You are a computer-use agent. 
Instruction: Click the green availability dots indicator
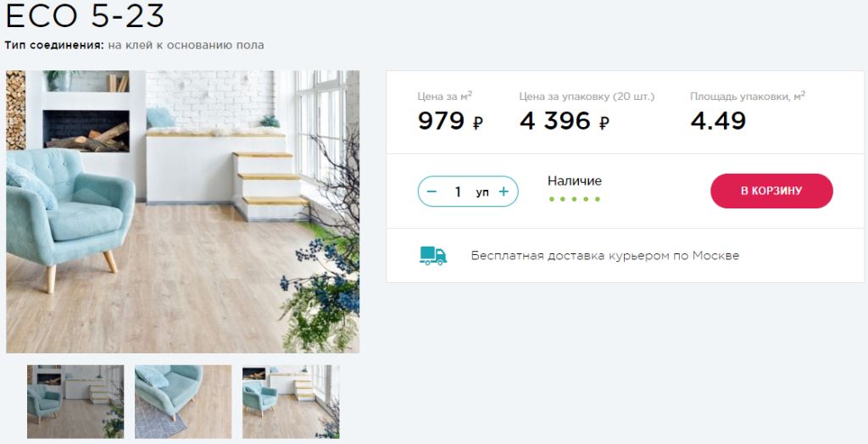coord(575,199)
